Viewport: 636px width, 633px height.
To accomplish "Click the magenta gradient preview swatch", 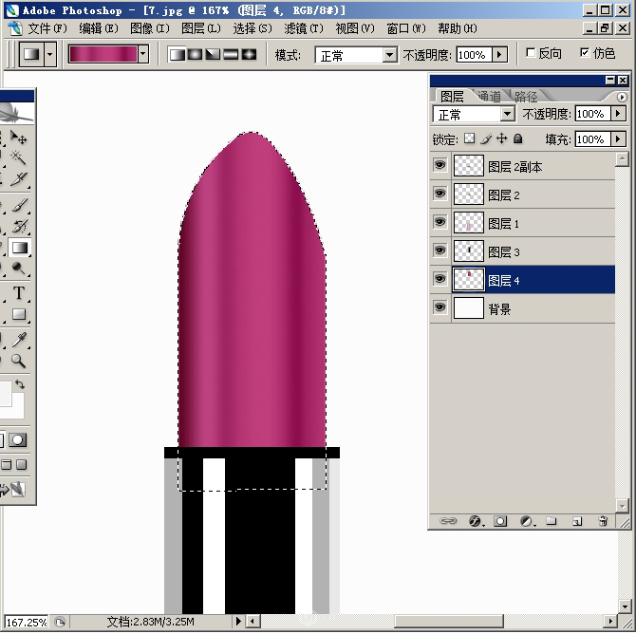I will click(102, 54).
